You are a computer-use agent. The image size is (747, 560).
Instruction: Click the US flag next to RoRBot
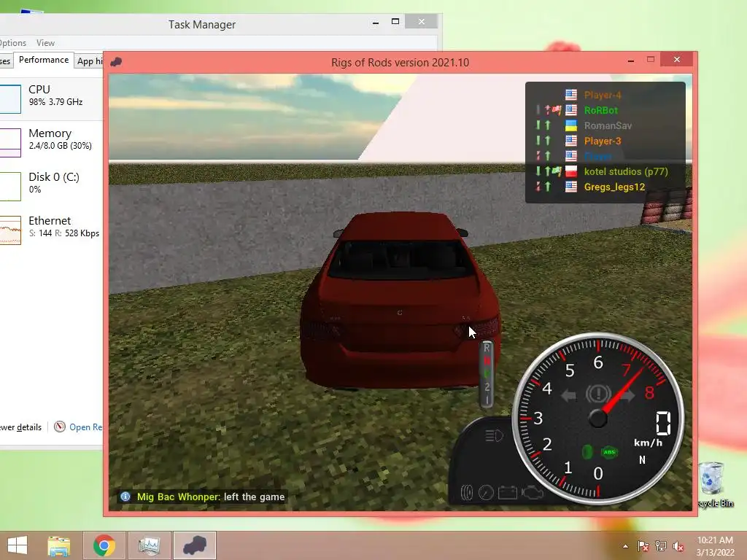(x=570, y=111)
